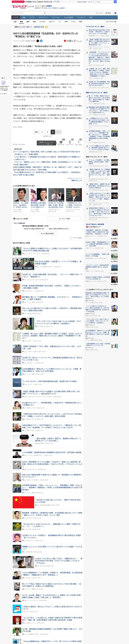Select the みんなの意見 navigation tab

(69, 17)
